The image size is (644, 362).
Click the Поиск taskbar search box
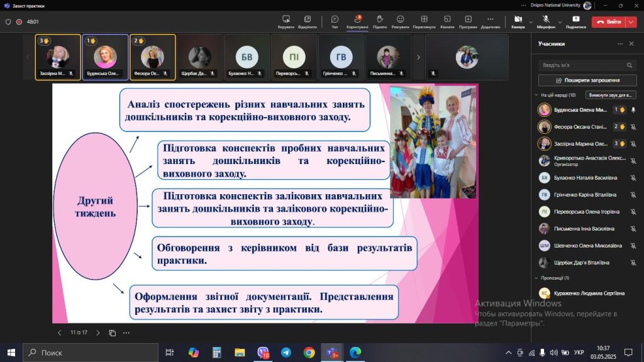[x=91, y=353]
